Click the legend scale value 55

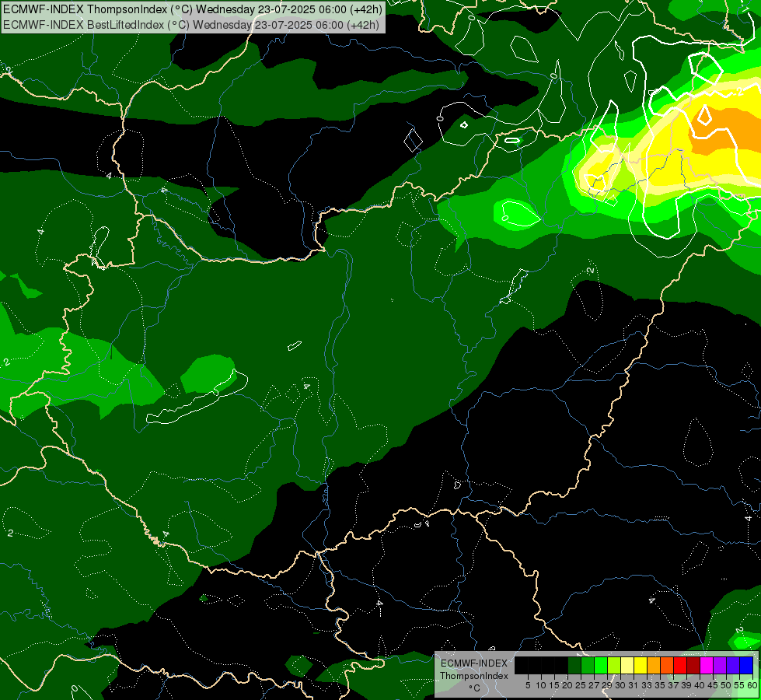(x=739, y=685)
